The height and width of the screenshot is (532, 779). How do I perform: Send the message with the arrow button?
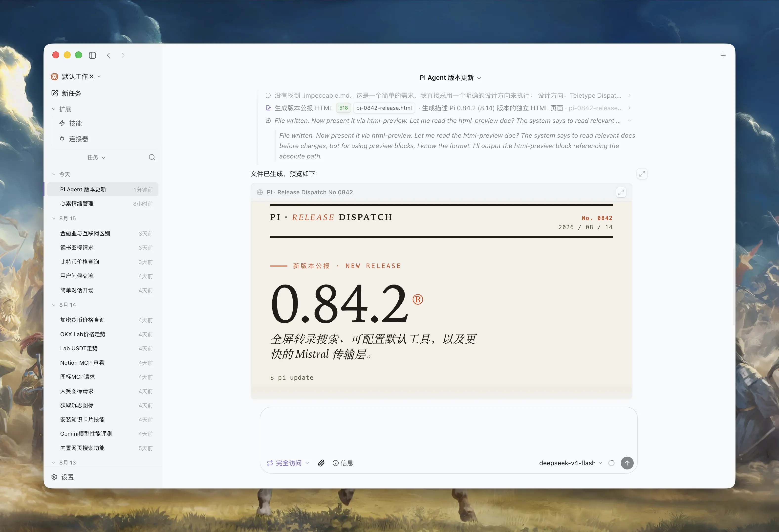pyautogui.click(x=627, y=463)
